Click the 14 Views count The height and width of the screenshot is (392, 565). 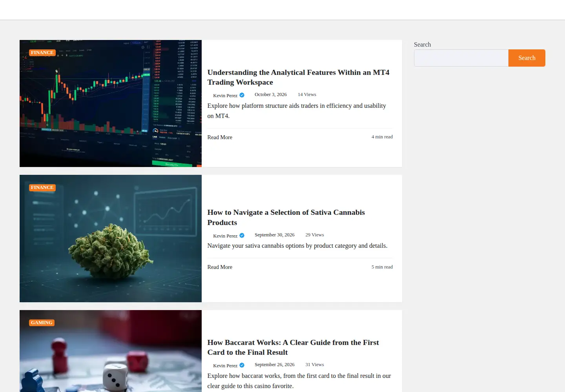307,94
